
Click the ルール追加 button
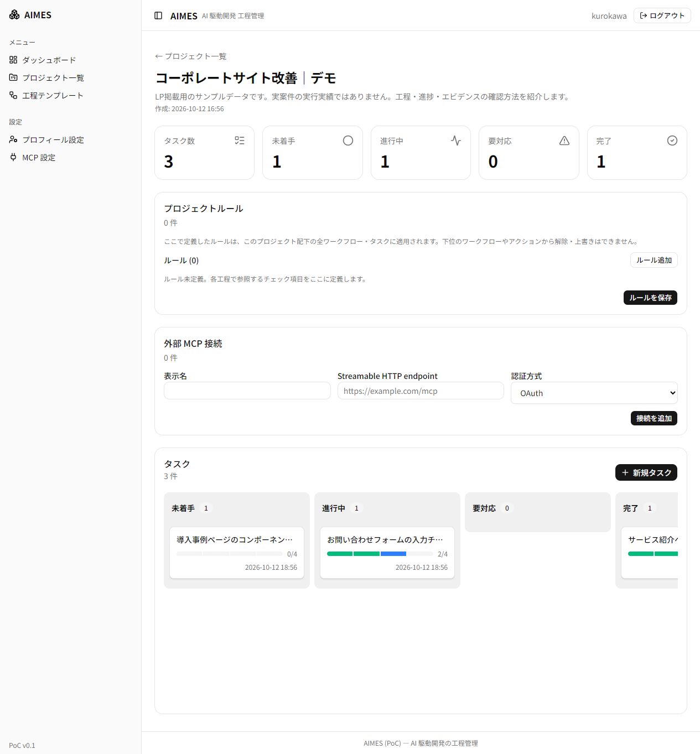(x=654, y=260)
